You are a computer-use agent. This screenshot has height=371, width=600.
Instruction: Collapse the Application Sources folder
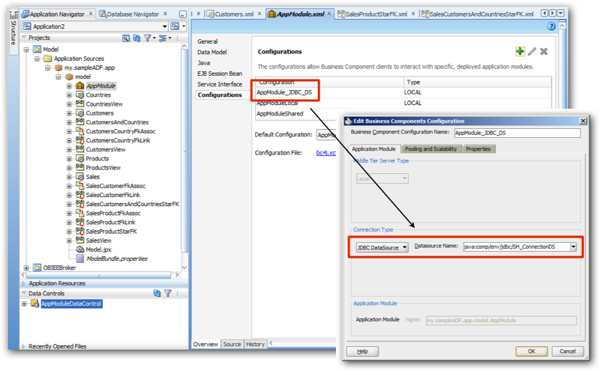click(37, 59)
